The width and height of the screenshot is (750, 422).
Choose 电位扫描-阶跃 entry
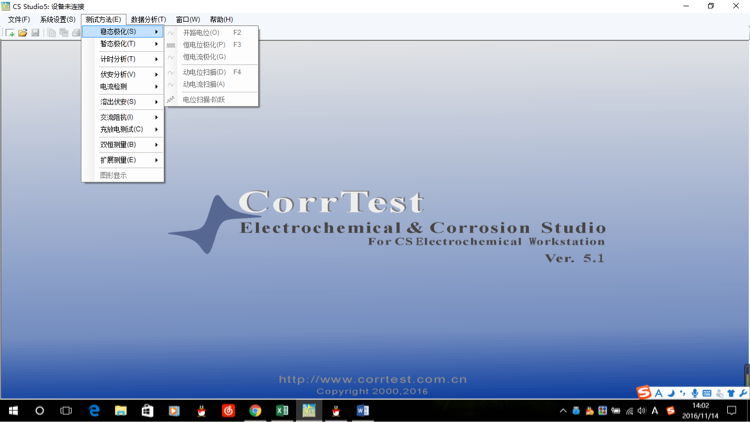211,100
